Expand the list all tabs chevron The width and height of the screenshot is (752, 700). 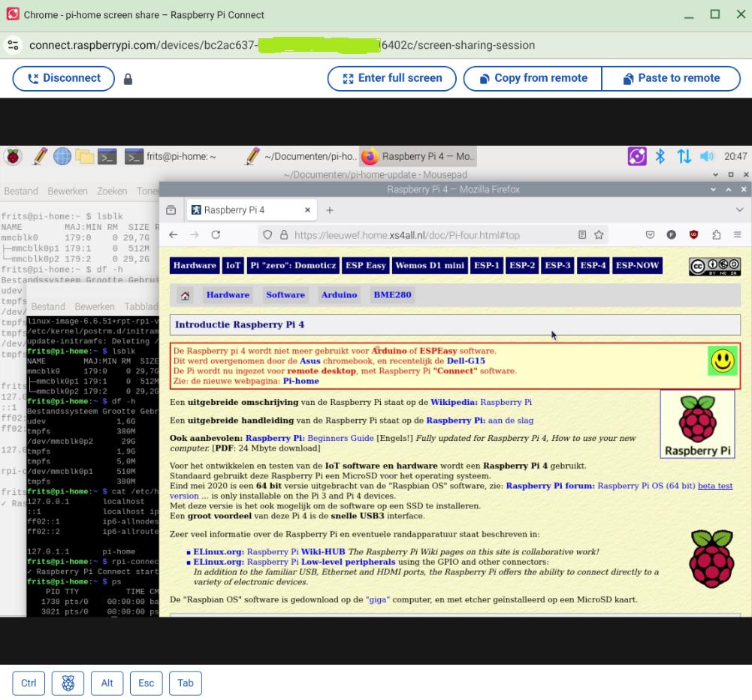click(738, 210)
